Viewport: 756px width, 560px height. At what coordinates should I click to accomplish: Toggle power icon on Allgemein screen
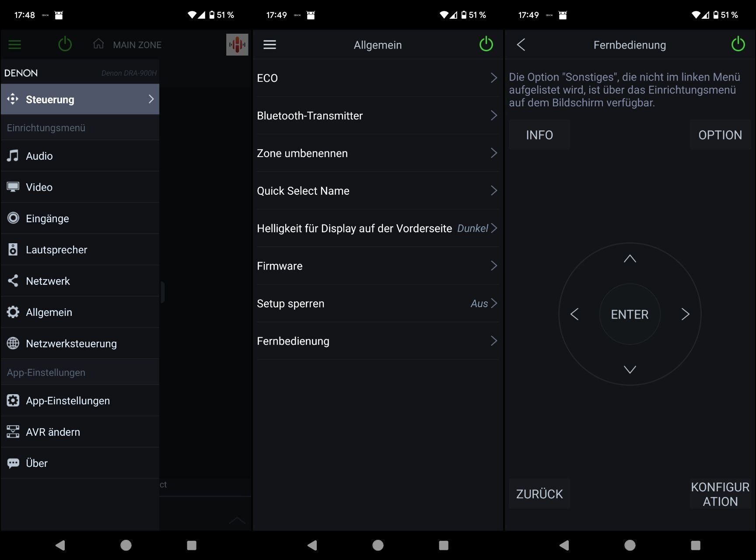[x=486, y=44]
